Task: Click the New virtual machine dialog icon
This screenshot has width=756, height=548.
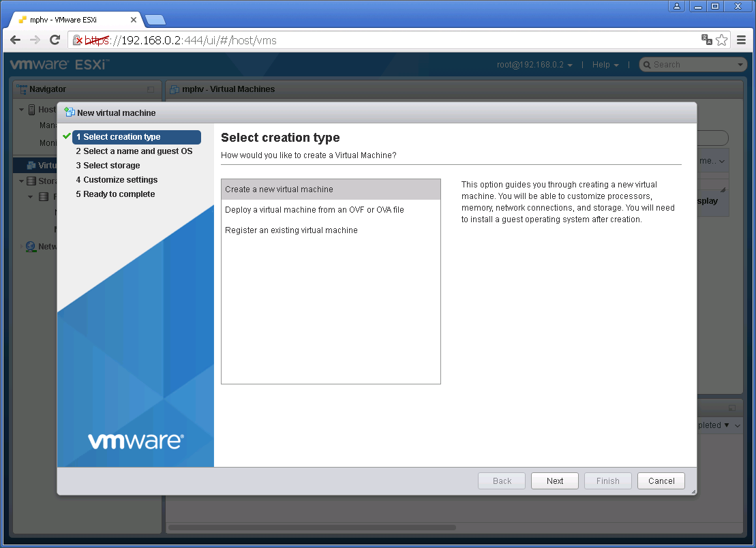Action: pyautogui.click(x=70, y=112)
